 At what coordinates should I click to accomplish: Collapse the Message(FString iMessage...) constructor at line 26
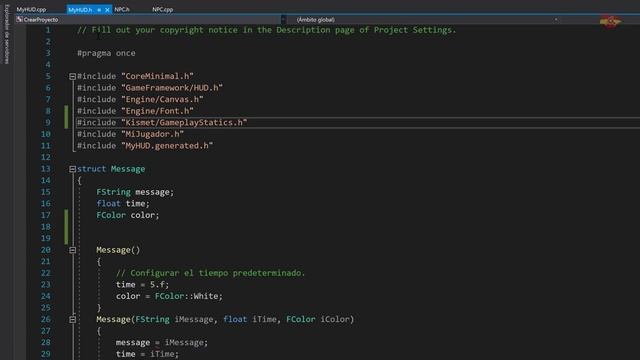(x=72, y=319)
